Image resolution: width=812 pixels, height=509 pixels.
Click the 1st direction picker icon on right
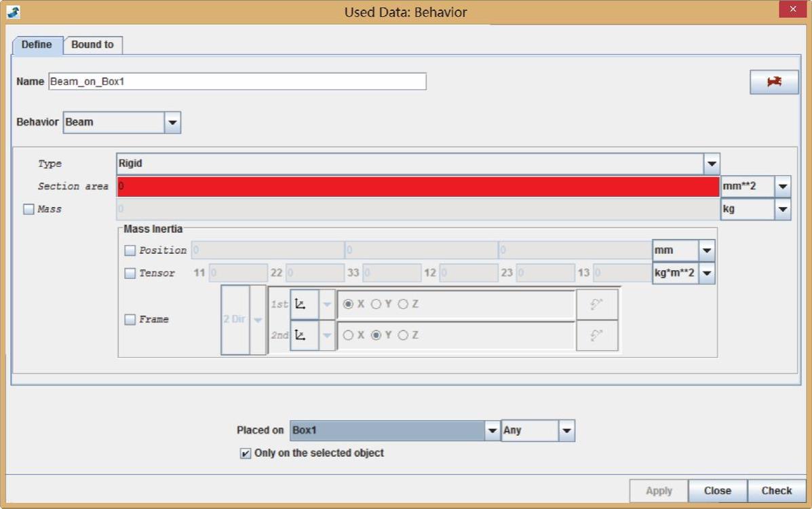(597, 305)
